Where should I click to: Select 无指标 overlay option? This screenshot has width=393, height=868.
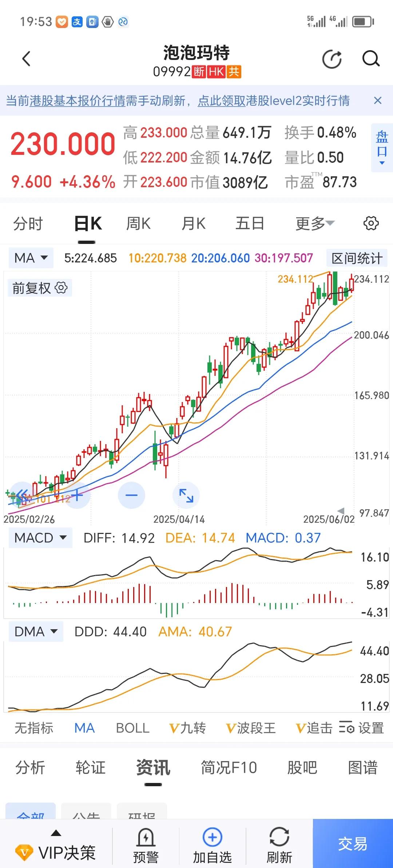[x=34, y=728]
